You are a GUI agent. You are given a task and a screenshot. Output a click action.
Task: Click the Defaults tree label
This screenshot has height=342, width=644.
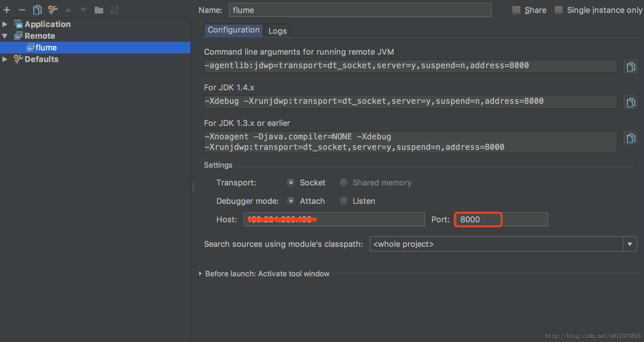click(x=41, y=59)
